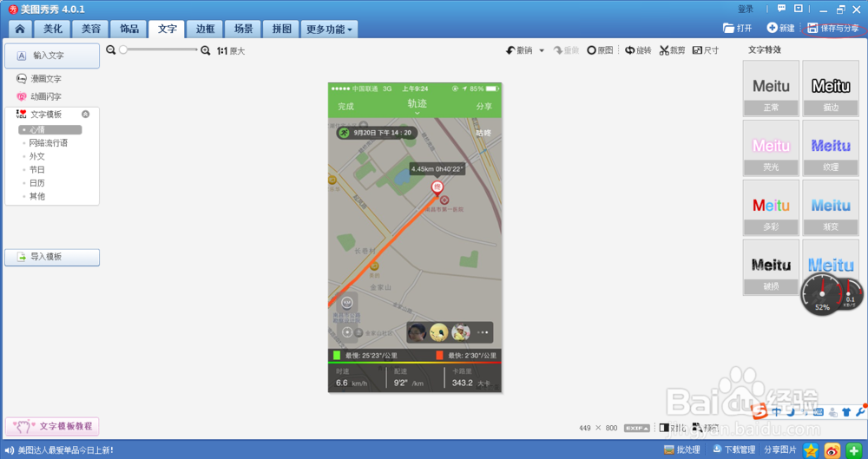The width and height of the screenshot is (868, 459).
Task: Click the 原图 original image button
Action: tap(600, 50)
